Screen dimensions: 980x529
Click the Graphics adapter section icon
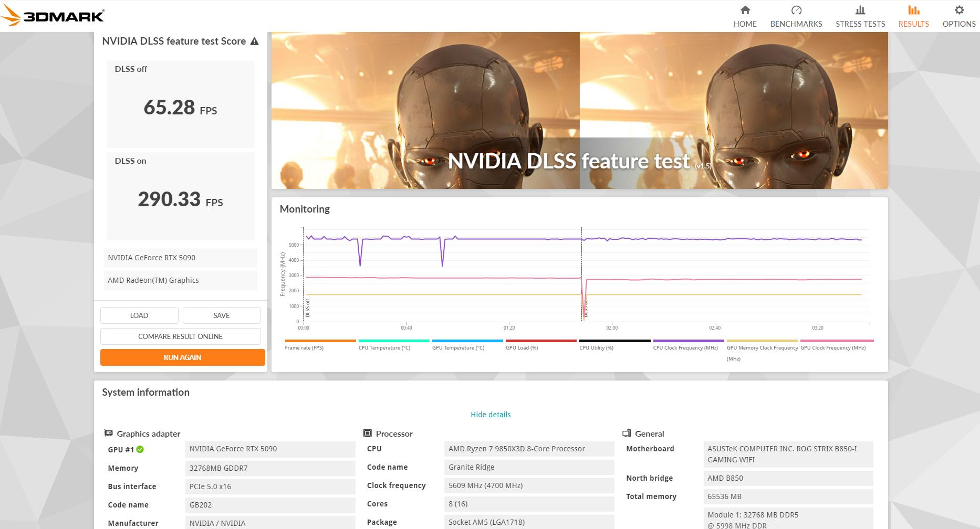[109, 433]
